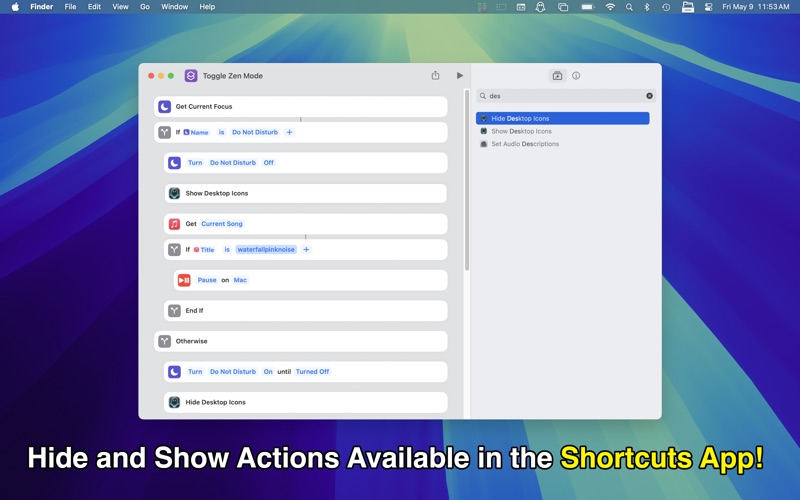Open Bluetooth status in menu bar
800x500 pixels.
pyautogui.click(x=646, y=7)
